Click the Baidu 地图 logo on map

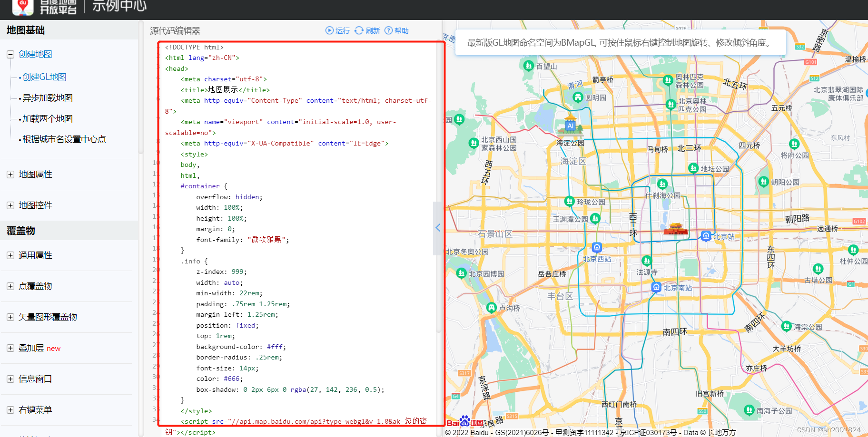coord(465,422)
